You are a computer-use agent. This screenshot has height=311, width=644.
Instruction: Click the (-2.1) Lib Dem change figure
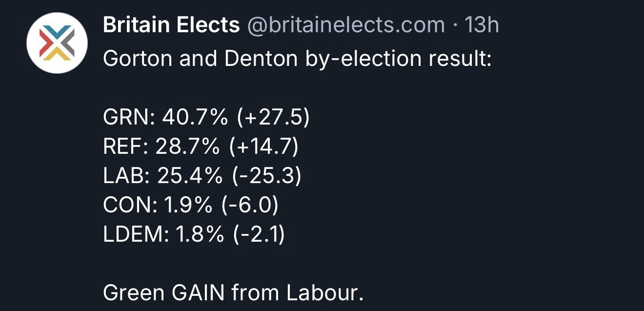point(259,235)
